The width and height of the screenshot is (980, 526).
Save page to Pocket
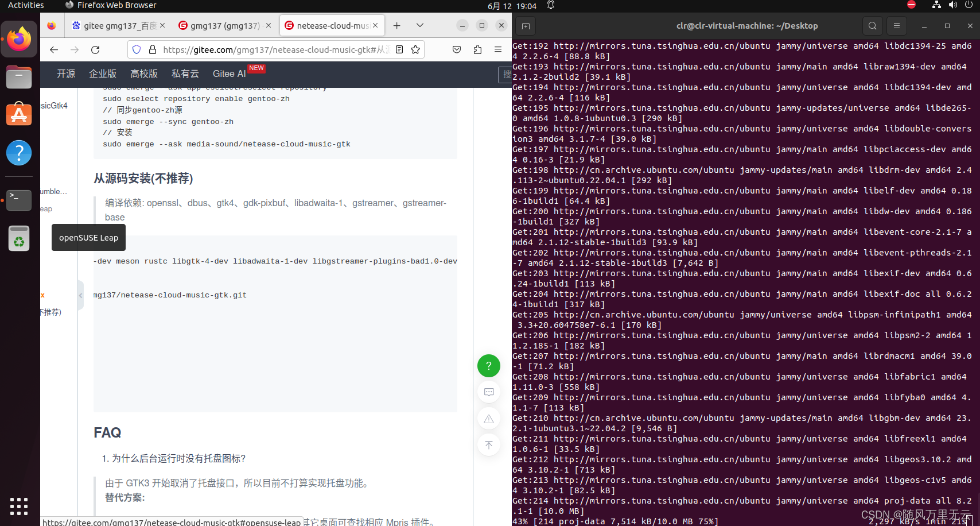pos(457,50)
